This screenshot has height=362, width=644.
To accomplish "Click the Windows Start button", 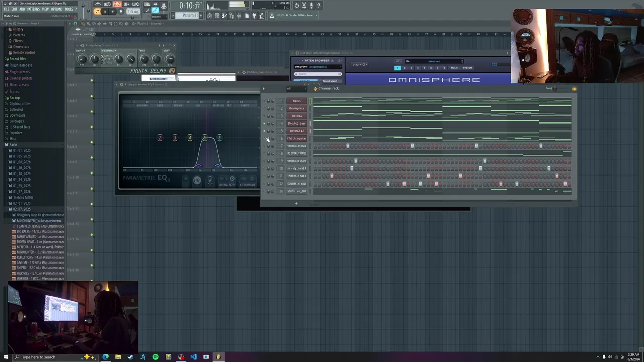I will (x=5, y=357).
